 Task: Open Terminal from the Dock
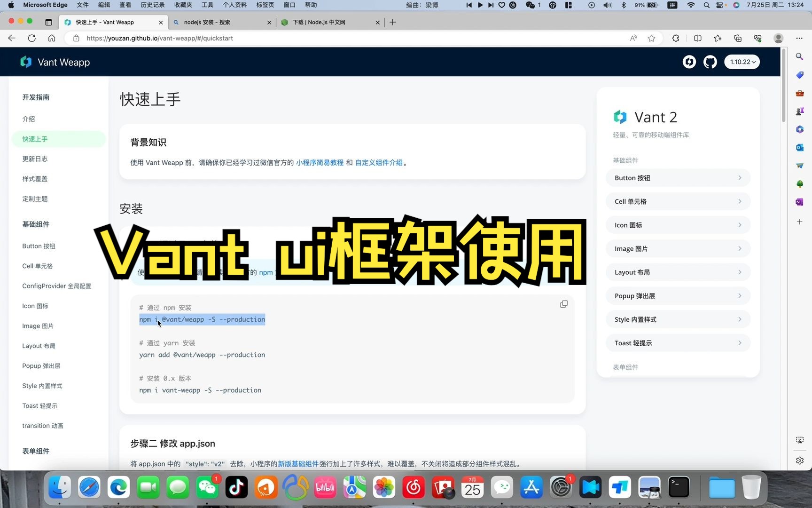coord(679,487)
